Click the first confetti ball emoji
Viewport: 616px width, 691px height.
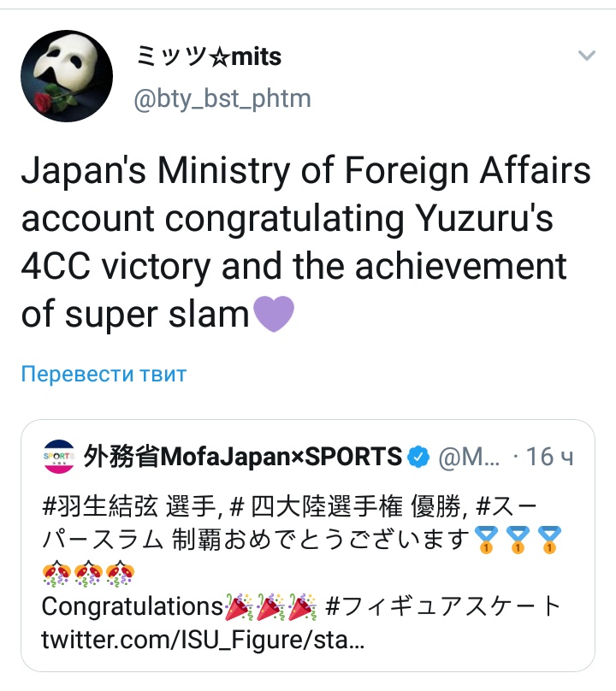tap(56, 573)
